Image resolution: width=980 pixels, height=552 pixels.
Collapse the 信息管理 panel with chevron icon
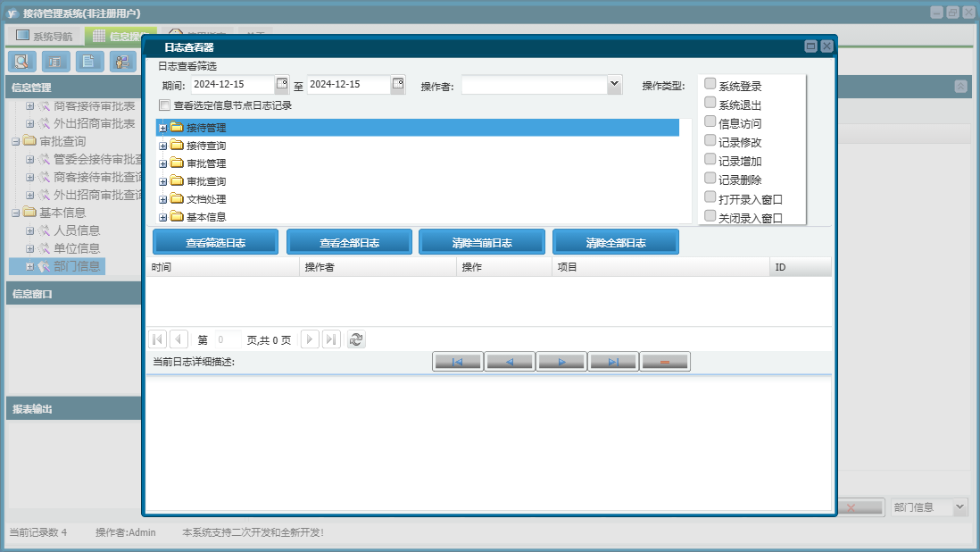(x=960, y=87)
